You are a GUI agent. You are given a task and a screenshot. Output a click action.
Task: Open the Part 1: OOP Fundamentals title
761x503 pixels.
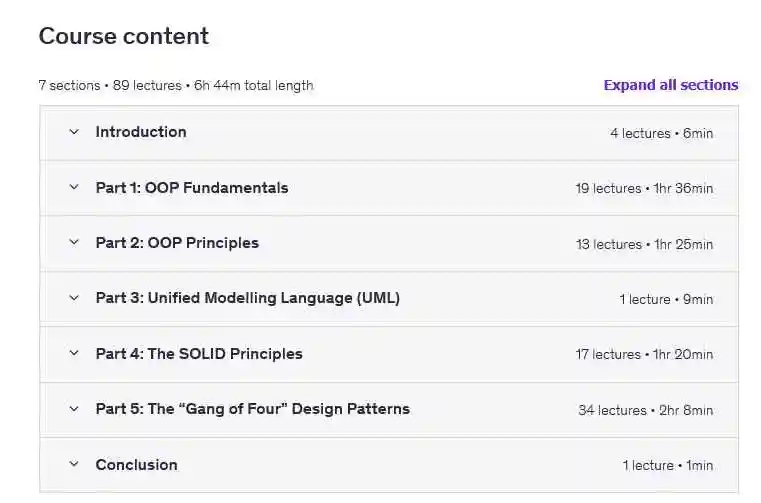[x=192, y=187]
